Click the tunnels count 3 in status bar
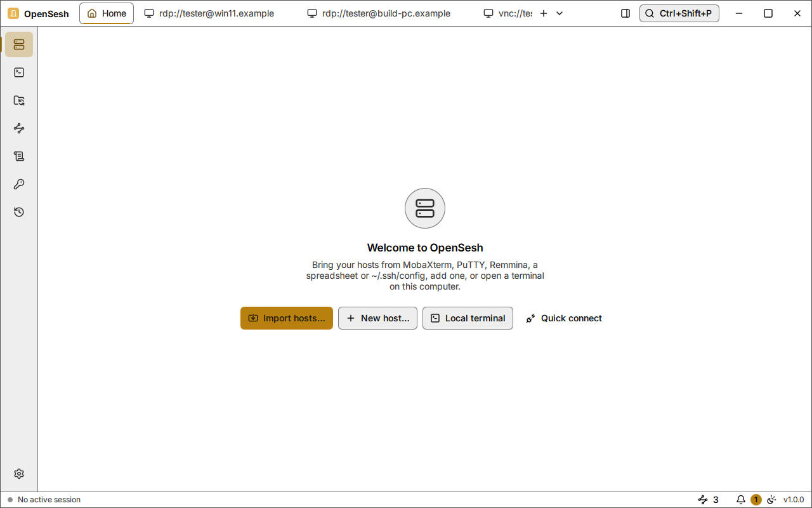This screenshot has width=812, height=508. [709, 500]
